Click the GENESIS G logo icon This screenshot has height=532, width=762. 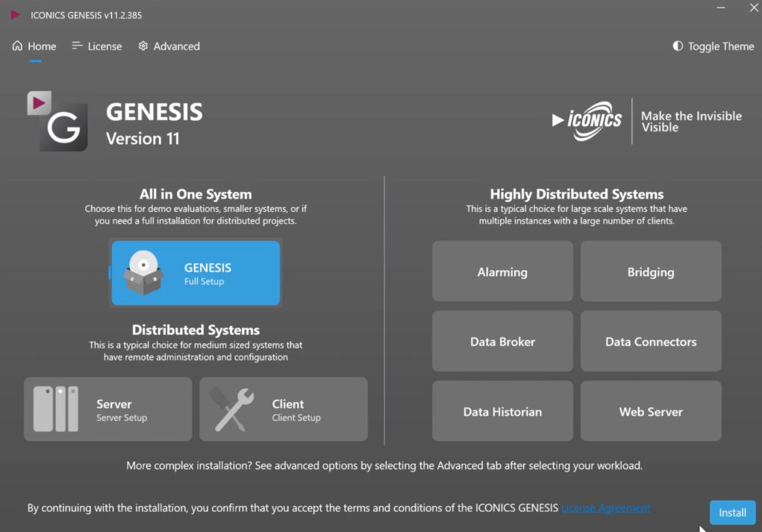57,121
